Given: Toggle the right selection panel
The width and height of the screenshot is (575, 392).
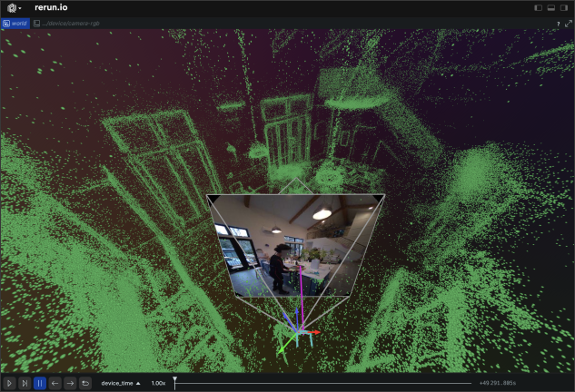Looking at the screenshot, I should click(x=564, y=7).
